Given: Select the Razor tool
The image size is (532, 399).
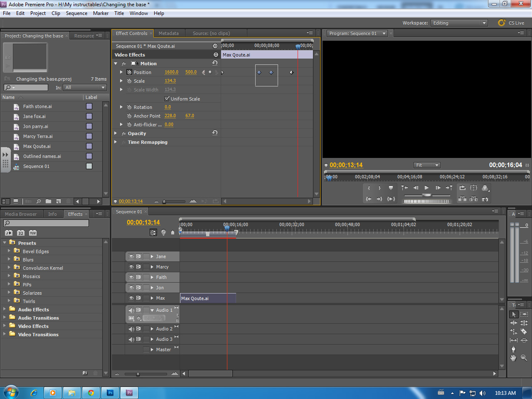Looking at the screenshot, I should tap(524, 332).
